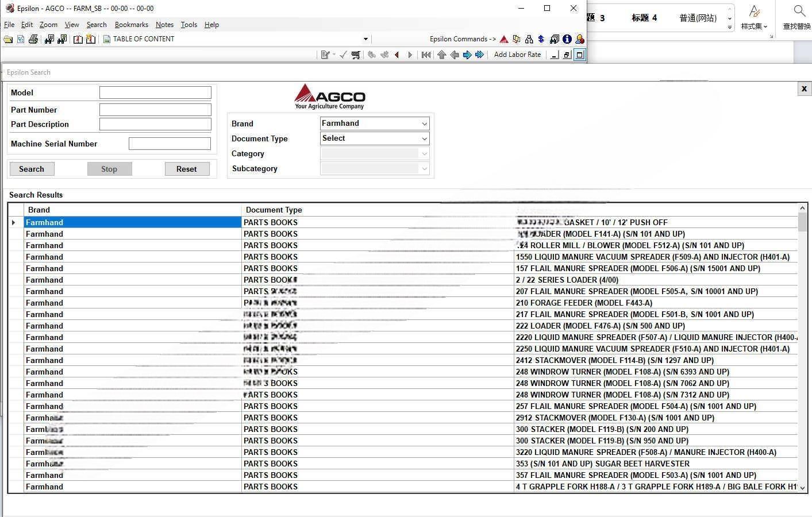This screenshot has width=812, height=517.
Task: Open the Notes menu
Action: (164, 25)
